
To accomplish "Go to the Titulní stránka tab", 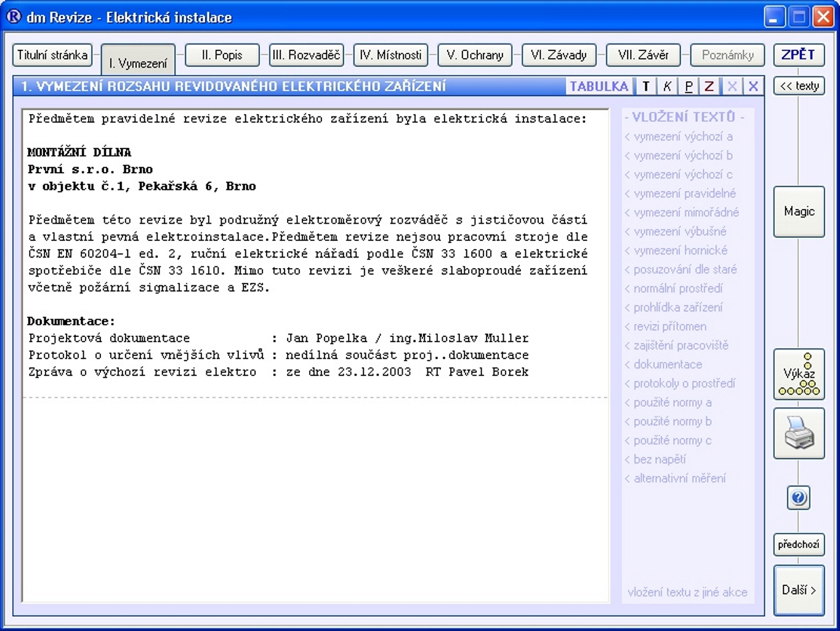I will [x=52, y=55].
